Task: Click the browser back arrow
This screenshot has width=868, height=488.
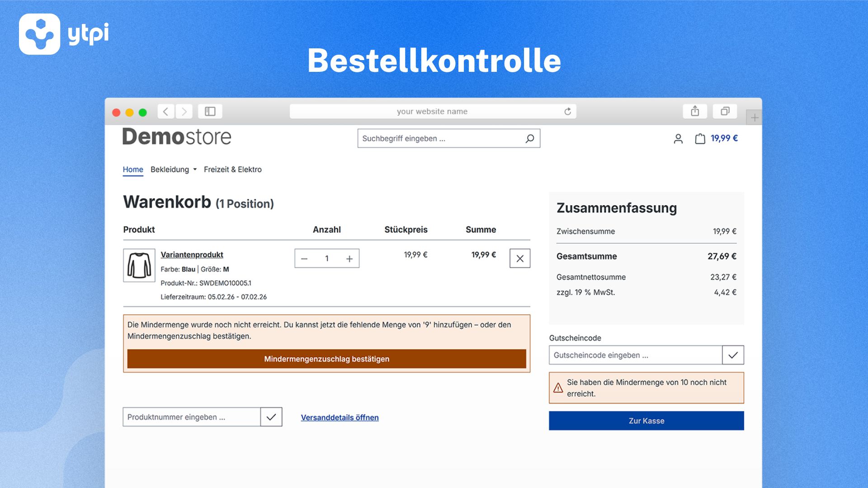Action: click(x=166, y=112)
